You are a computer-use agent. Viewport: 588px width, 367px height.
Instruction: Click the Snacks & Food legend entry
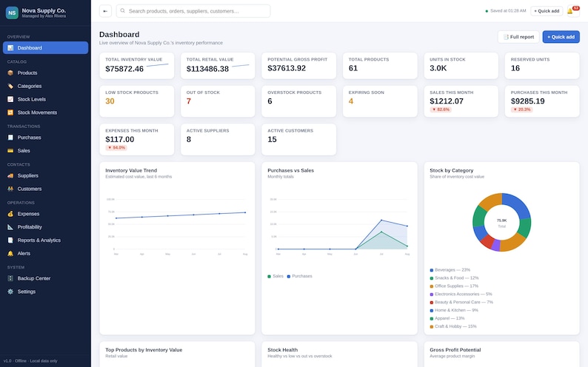455,278
